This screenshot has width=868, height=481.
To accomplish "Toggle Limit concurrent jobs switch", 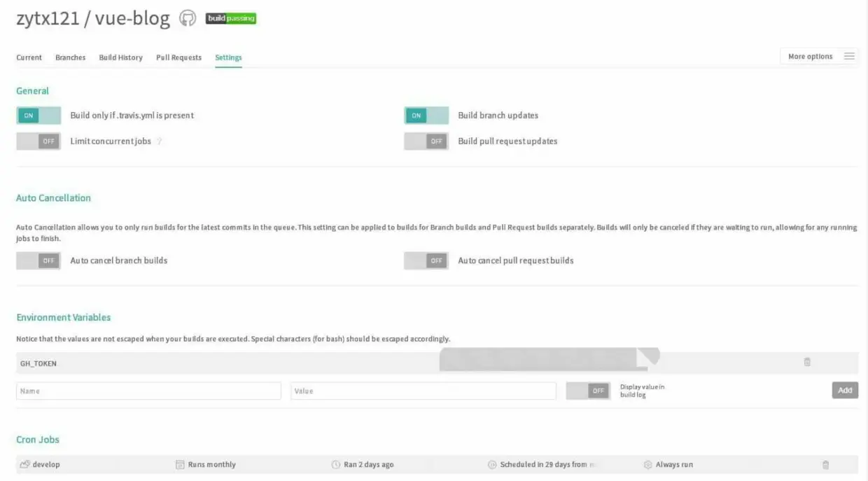I will [38, 141].
